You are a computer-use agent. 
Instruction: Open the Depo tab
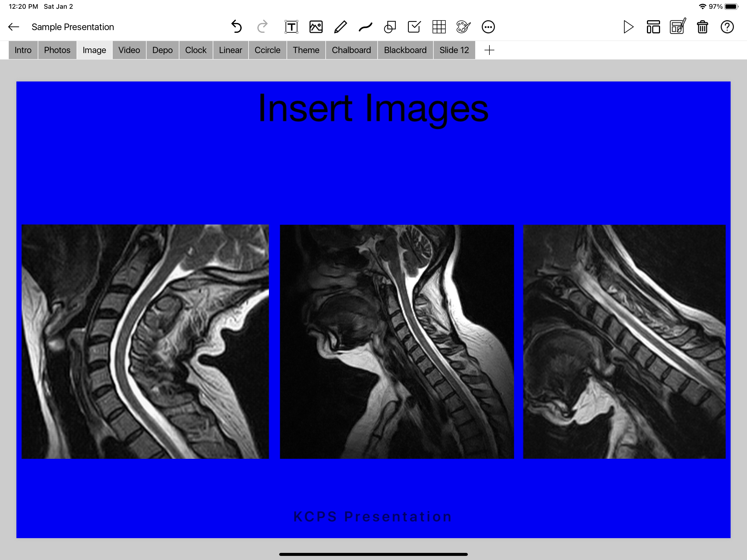click(162, 50)
